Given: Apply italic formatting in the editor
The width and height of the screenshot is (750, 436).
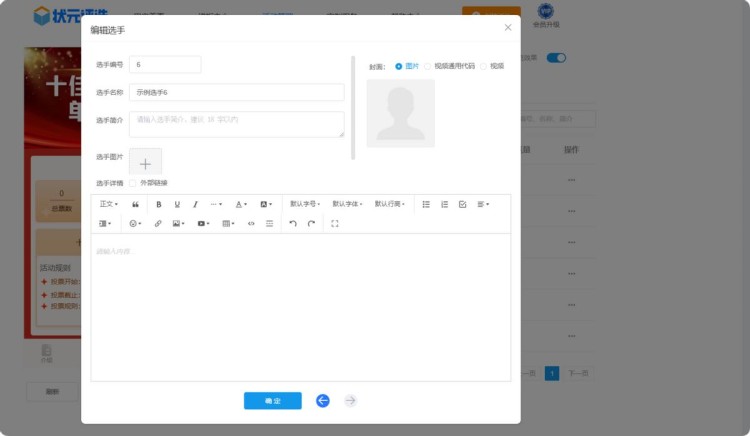Looking at the screenshot, I should click(195, 204).
